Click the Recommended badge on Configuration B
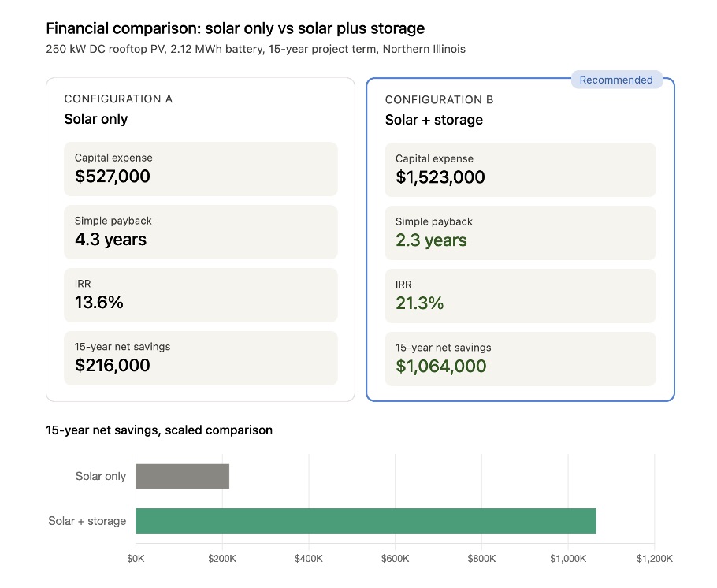Screen dimensions: 717x588 coord(616,80)
